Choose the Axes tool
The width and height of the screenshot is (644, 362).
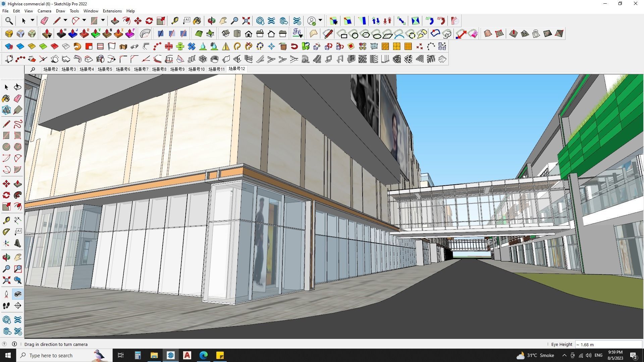coord(6,243)
